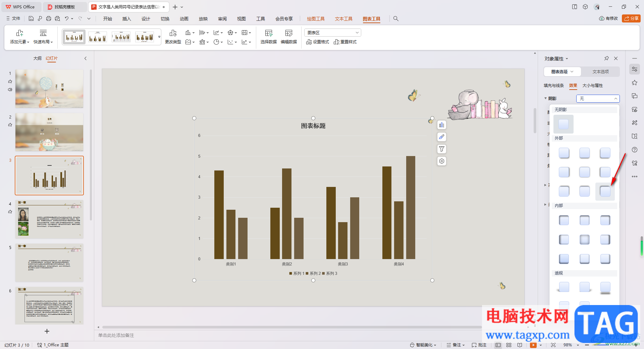Click the chart elements quick button

(442, 125)
